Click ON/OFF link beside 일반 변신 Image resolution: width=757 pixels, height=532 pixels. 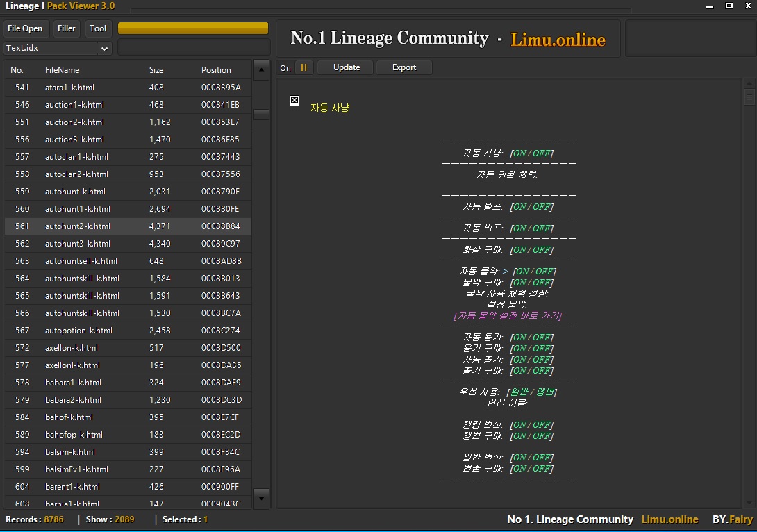point(531,458)
